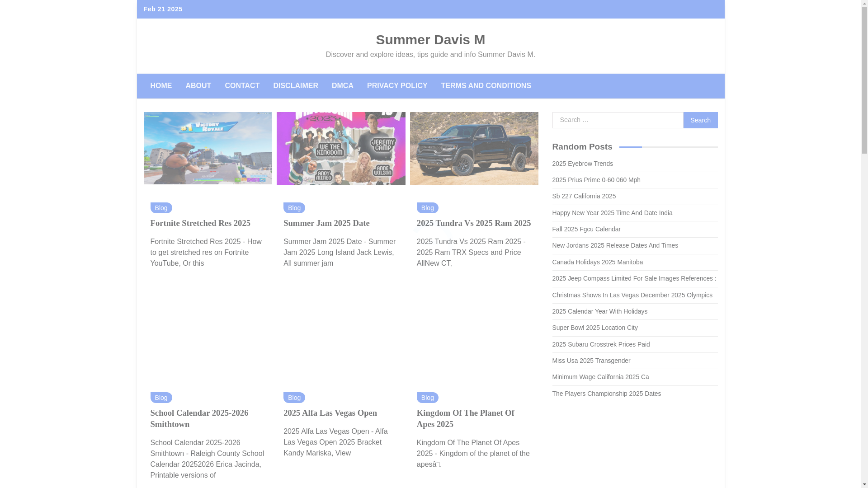Click Blog tag above 2025 Alfa Las Vegas Open

[x=294, y=398]
